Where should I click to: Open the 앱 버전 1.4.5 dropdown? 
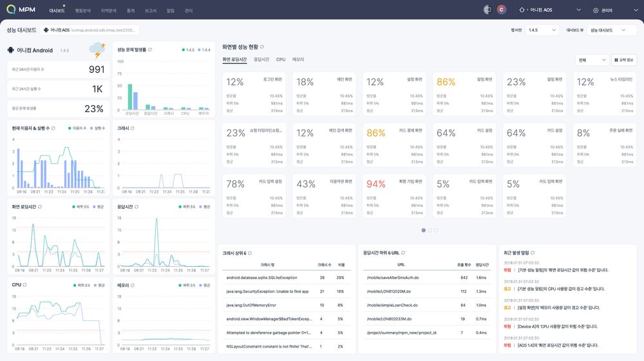pos(542,30)
